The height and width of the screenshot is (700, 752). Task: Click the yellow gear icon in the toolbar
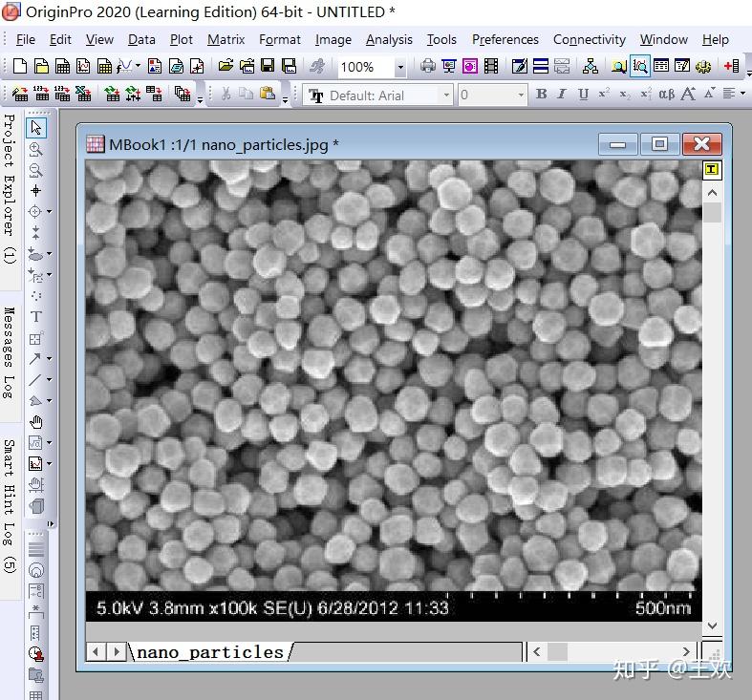pos(703,66)
